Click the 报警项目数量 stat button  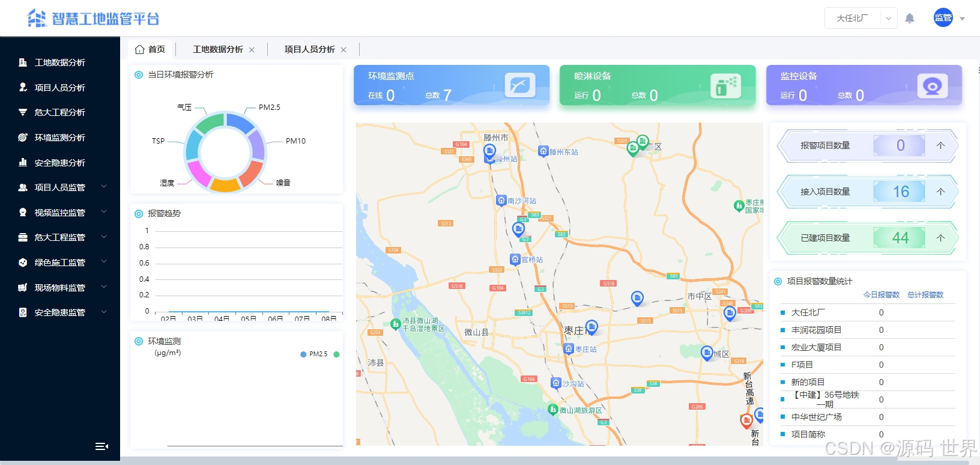coord(867,145)
